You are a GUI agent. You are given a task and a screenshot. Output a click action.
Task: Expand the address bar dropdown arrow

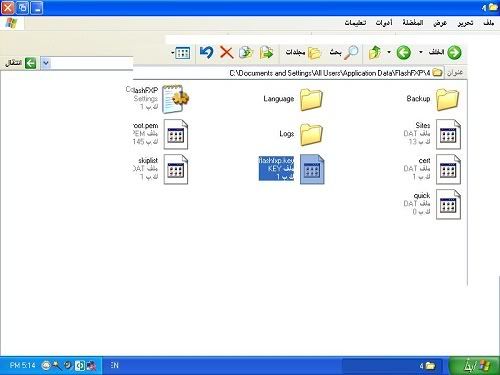point(46,63)
